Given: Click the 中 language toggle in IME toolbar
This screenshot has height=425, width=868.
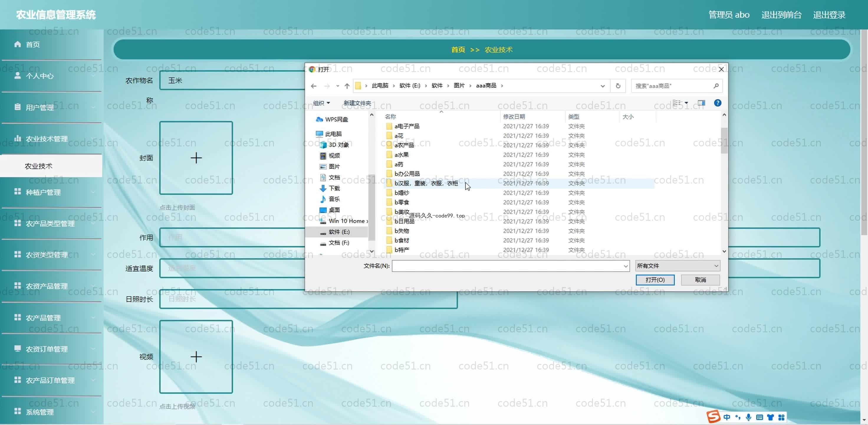Looking at the screenshot, I should pos(727,417).
